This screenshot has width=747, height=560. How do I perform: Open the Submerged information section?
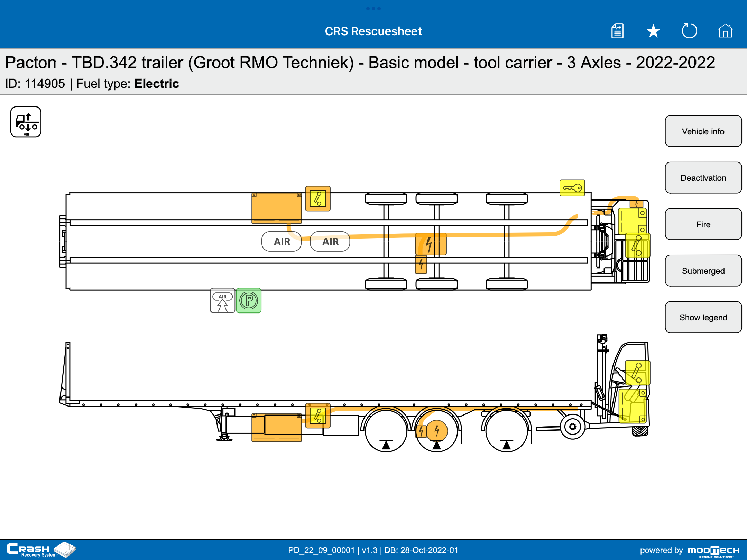click(703, 271)
